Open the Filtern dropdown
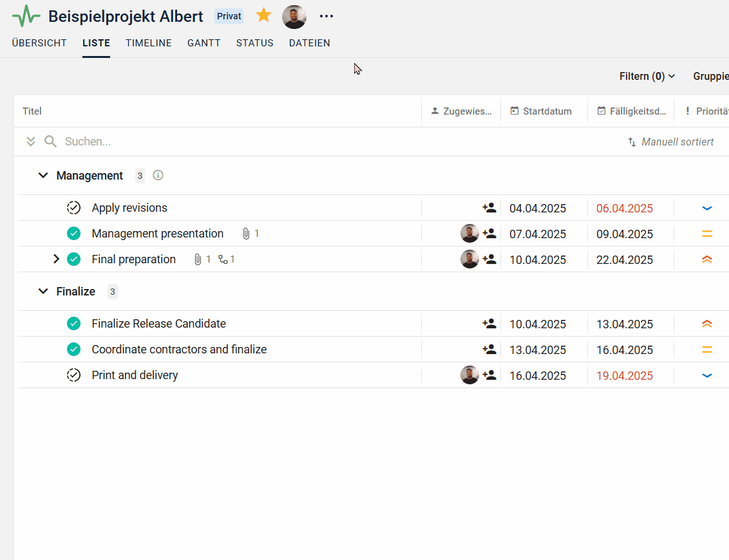The height and width of the screenshot is (560, 729). [647, 76]
